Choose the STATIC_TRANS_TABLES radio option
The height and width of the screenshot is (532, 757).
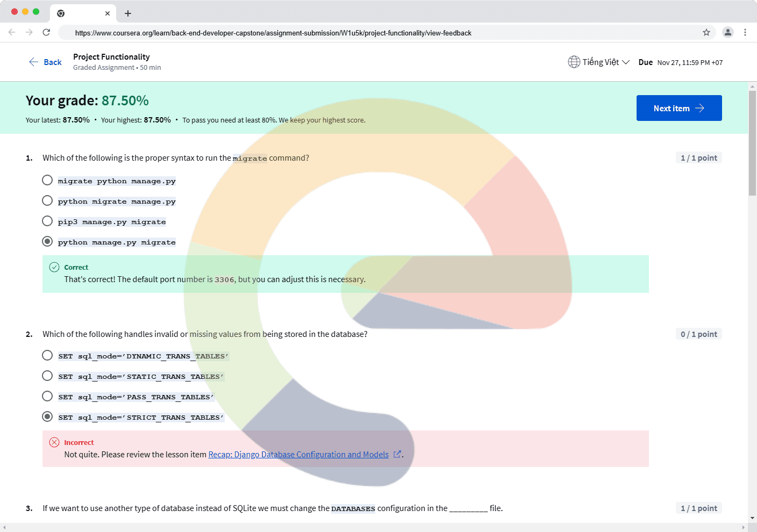(47, 376)
